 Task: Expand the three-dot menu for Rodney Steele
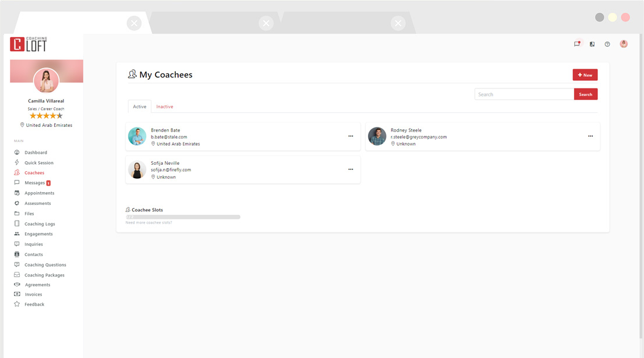pos(590,136)
